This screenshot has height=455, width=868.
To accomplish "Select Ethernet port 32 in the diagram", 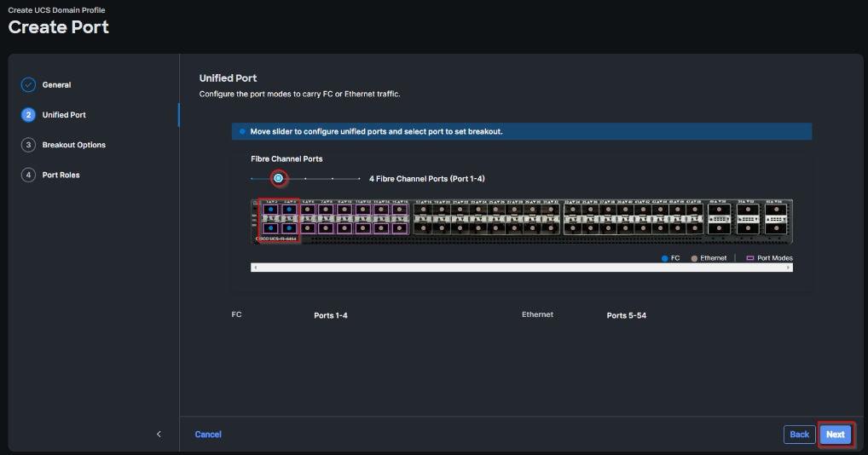I will pyautogui.click(x=551, y=227).
